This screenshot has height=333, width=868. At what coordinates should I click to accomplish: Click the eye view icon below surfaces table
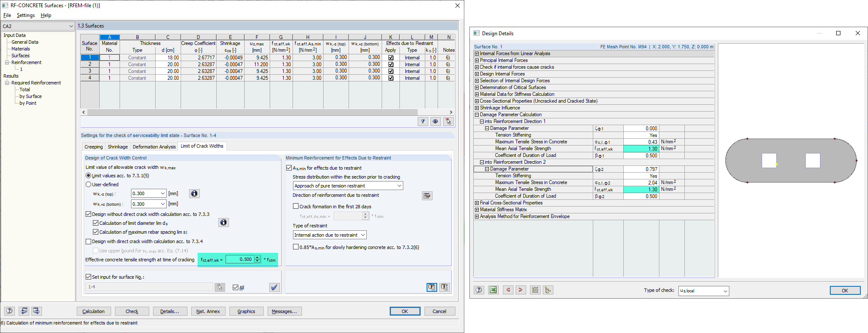pyautogui.click(x=435, y=122)
